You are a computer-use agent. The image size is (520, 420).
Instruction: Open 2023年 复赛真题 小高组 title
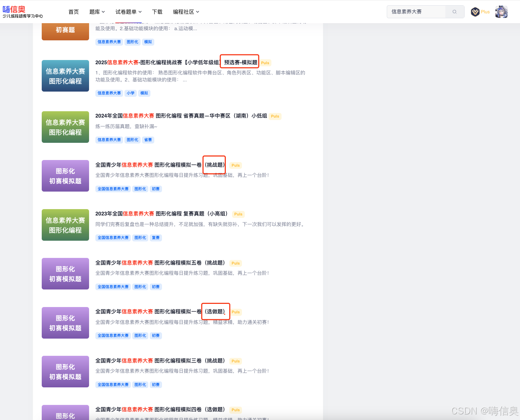coord(161,214)
